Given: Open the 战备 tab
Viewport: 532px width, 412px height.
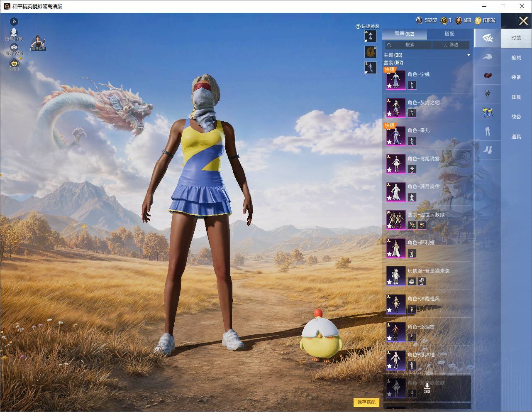Looking at the screenshot, I should point(516,117).
